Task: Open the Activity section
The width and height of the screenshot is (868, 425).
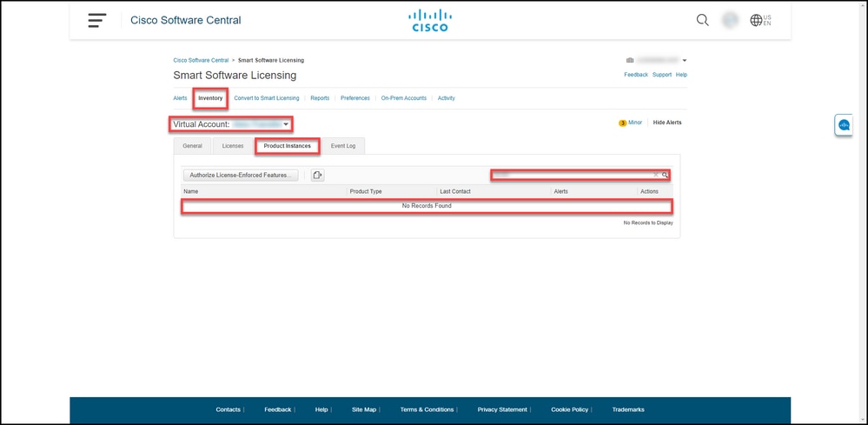Action: click(x=447, y=98)
